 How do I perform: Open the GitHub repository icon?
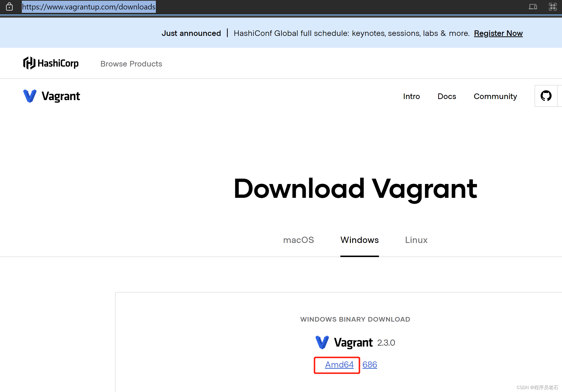coord(545,96)
